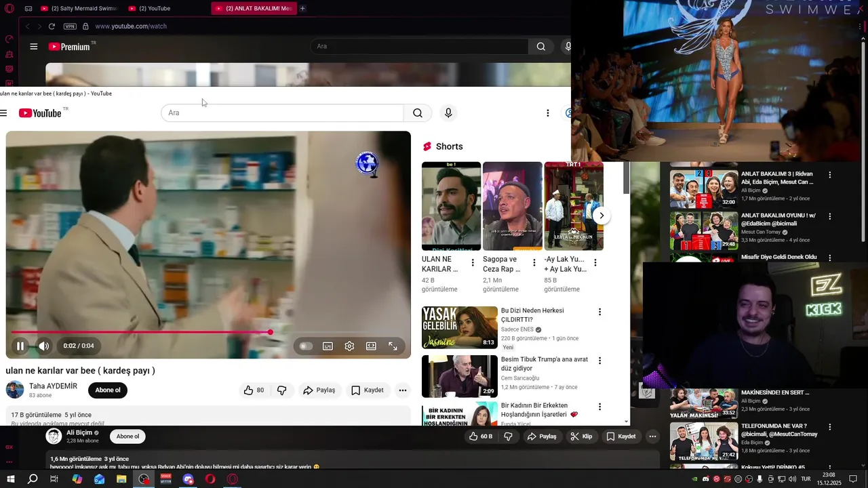Open Windows taskbar search
Image resolution: width=868 pixels, height=488 pixels.
tap(33, 479)
